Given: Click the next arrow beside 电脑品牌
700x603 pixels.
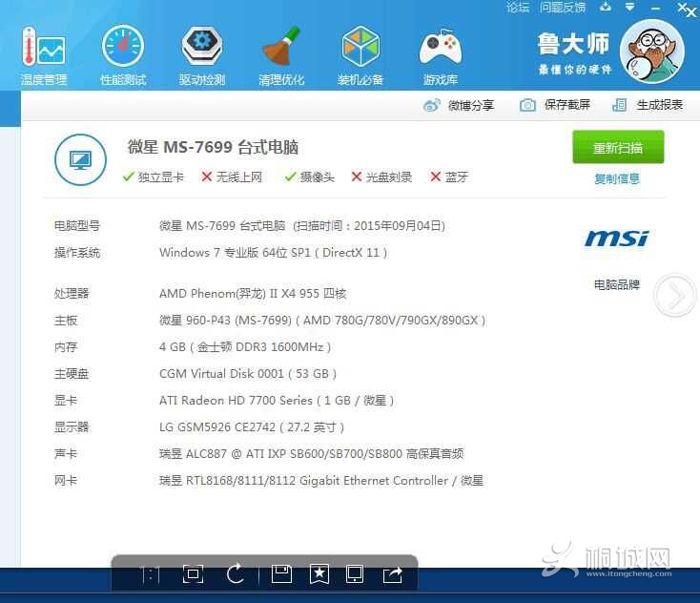Looking at the screenshot, I should (x=675, y=295).
